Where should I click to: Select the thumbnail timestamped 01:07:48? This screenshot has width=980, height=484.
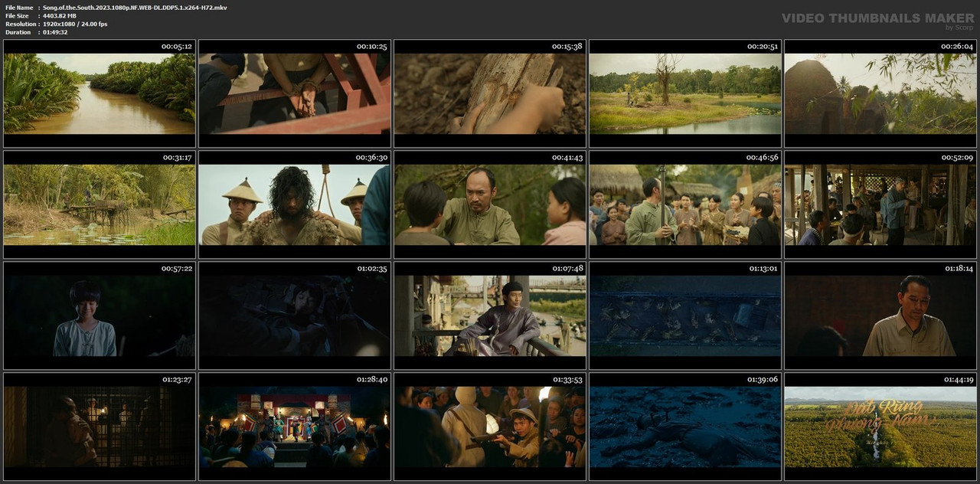pos(490,316)
